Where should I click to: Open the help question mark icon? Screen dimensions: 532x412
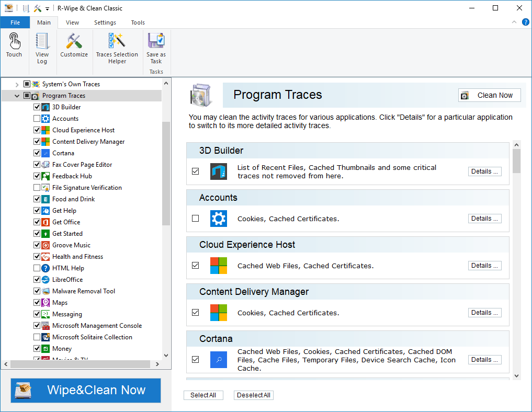pos(526,22)
